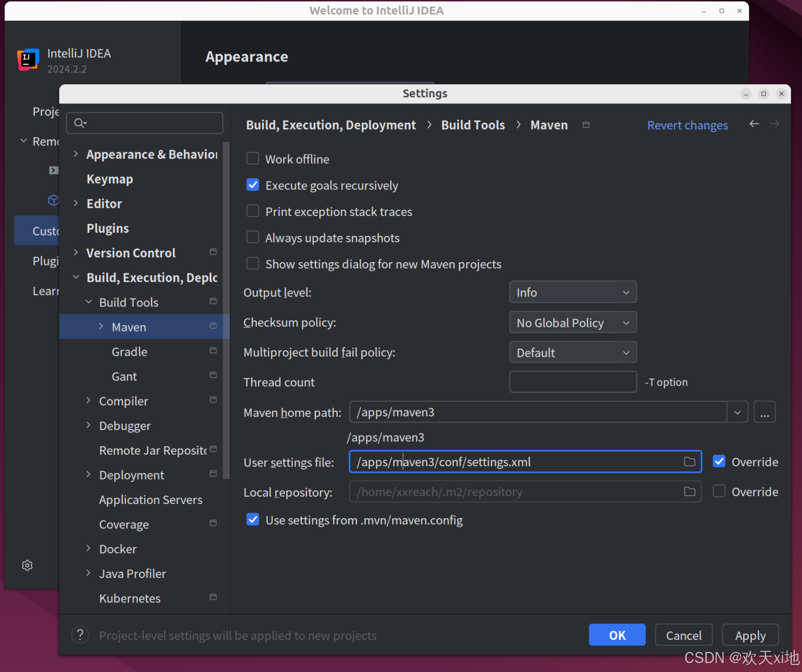Click the Apply button
The height and width of the screenshot is (672, 802).
point(750,635)
